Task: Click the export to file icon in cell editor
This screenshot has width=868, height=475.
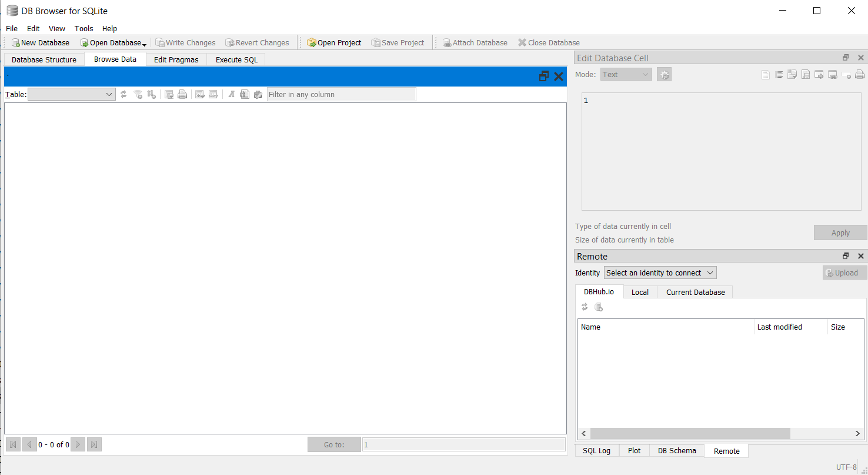Action: [x=806, y=75]
